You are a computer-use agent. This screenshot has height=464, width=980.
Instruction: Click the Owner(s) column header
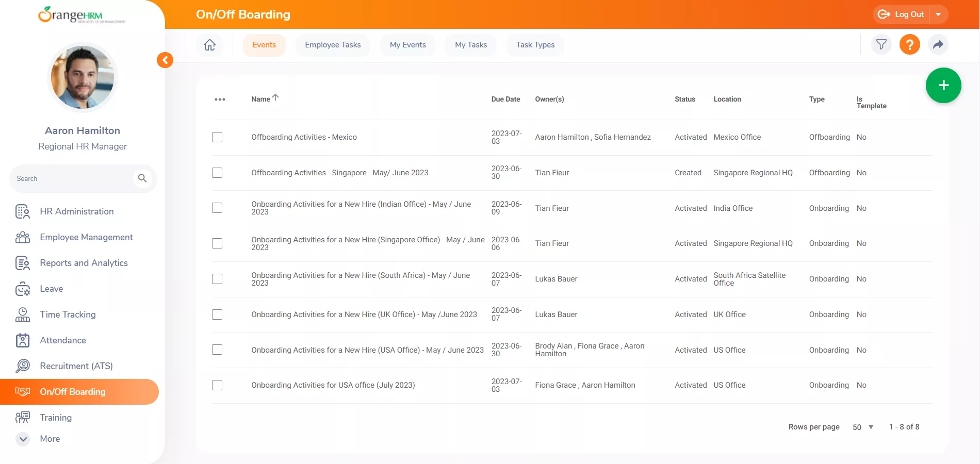click(549, 99)
